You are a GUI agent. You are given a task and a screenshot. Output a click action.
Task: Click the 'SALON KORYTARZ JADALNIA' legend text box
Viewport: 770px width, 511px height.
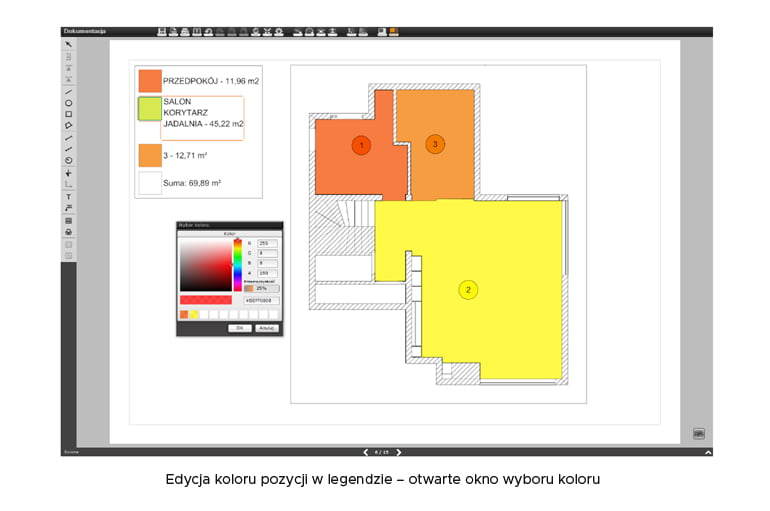[x=203, y=118]
